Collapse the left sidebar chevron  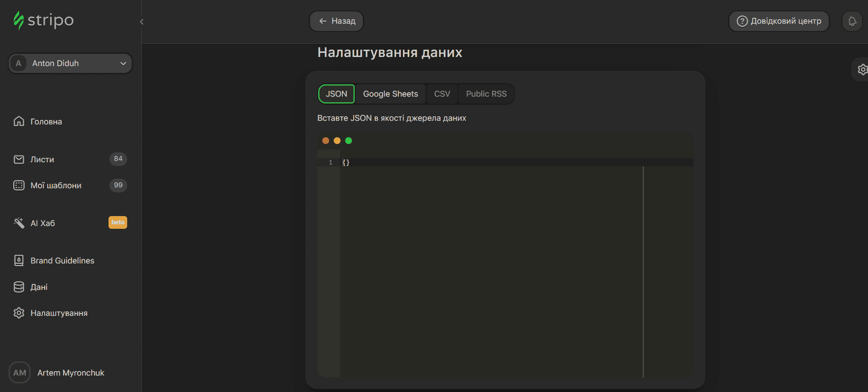click(x=142, y=22)
